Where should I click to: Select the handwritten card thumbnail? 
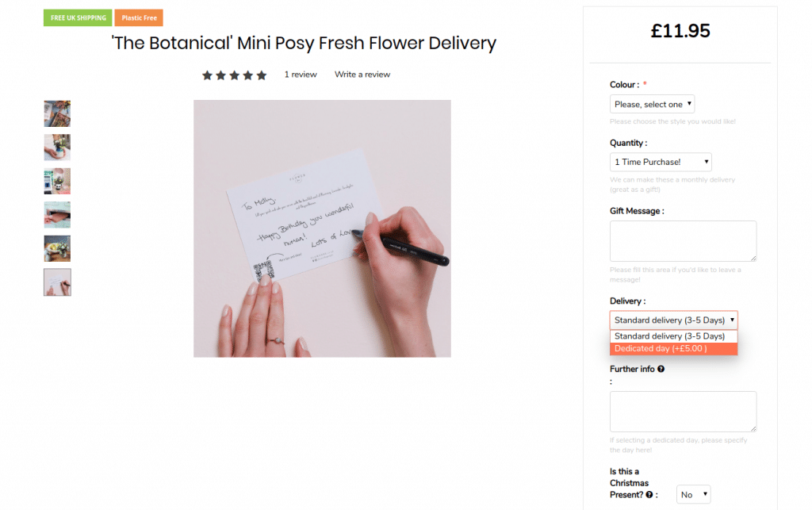[x=57, y=282]
